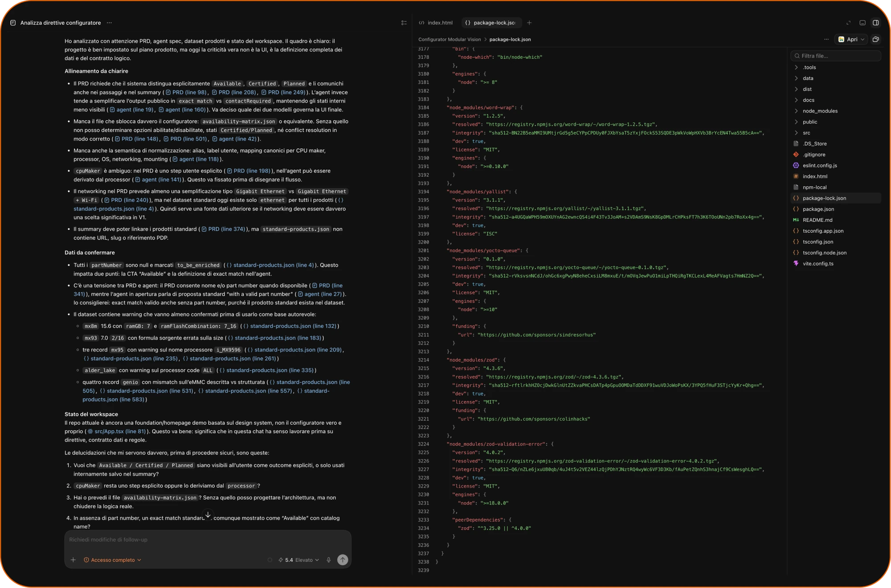Screen dimensions: 891x588
Task: Open agent (line 19) reference link
Action: click(x=131, y=110)
